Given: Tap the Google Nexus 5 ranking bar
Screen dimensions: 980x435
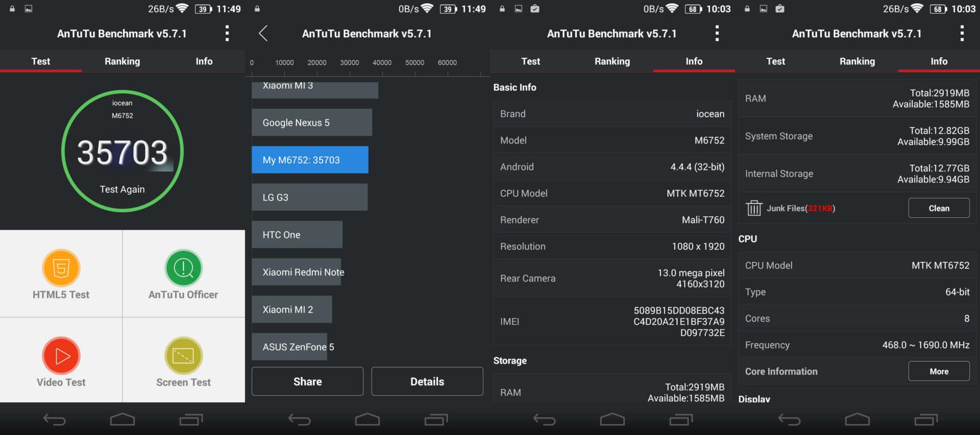Looking at the screenshot, I should 311,123.
